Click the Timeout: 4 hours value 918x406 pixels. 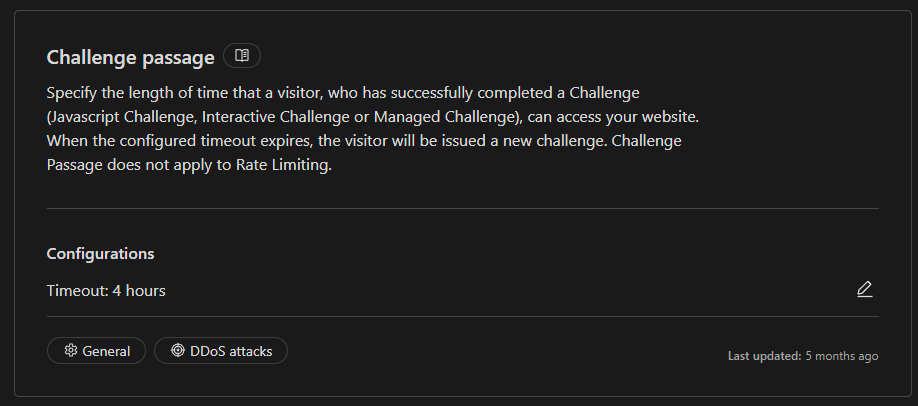106,291
